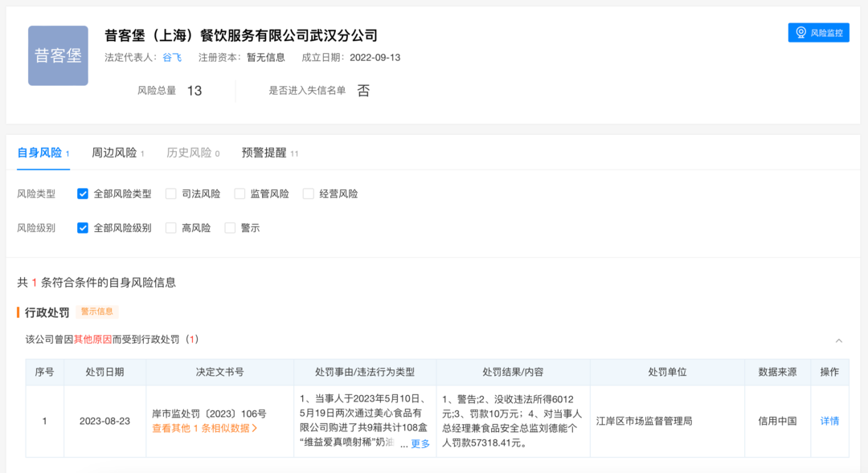This screenshot has width=868, height=473.
Task: Click the 昔客堡 company logo thumbnail
Action: [58, 55]
